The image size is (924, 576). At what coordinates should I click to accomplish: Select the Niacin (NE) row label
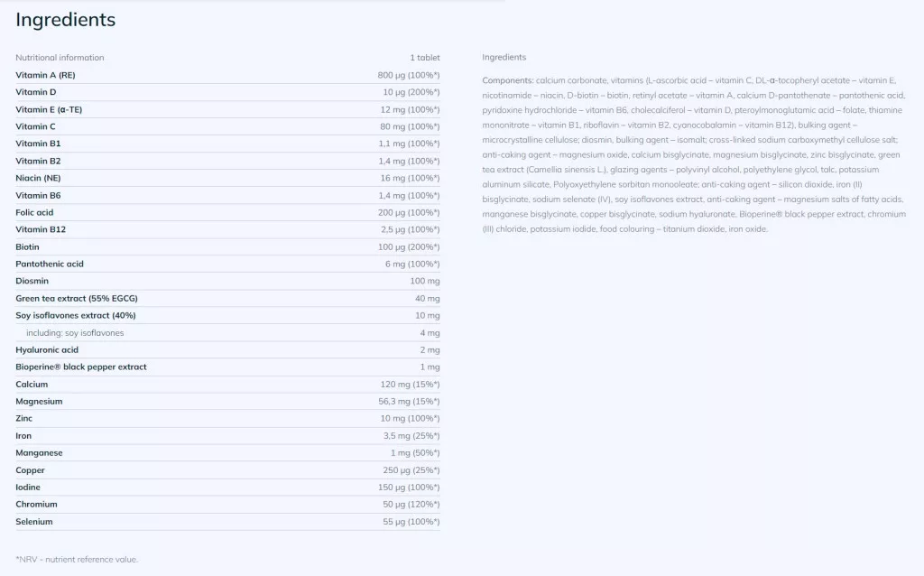38,178
